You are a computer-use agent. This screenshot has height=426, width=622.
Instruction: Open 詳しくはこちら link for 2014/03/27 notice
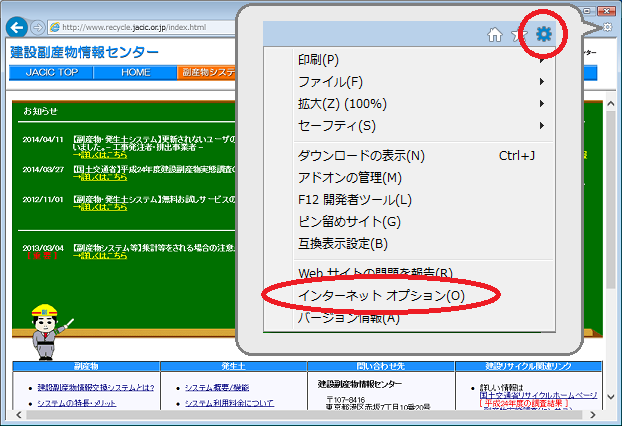click(104, 177)
